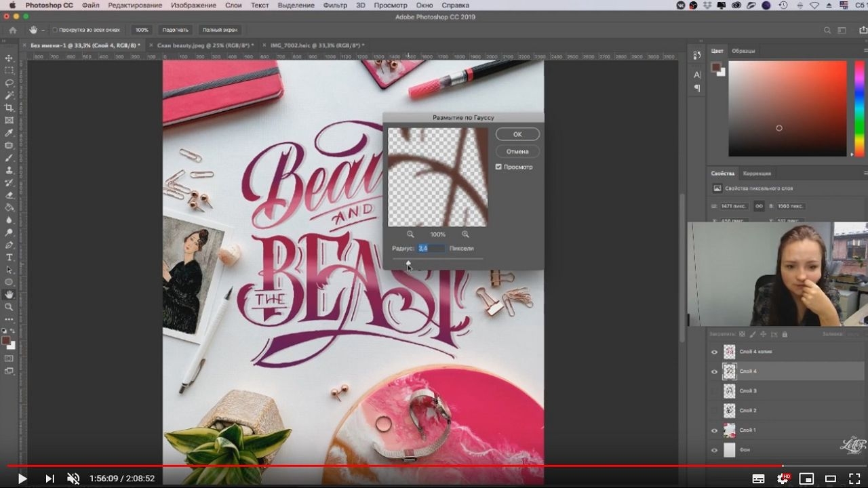868x488 pixels.
Task: Hide layer Слой 1
Action: point(714,430)
